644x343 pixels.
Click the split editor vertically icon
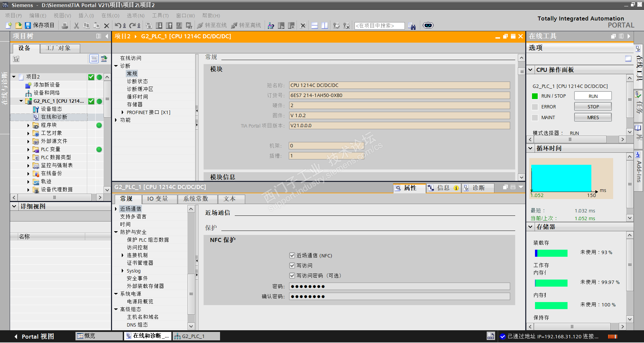(325, 26)
